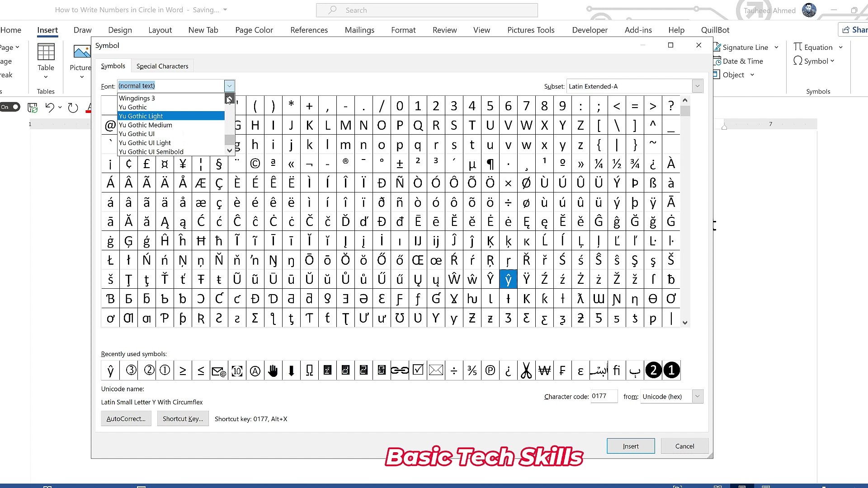This screenshot has width=868, height=488.
Task: Click the Shortcut Key button
Action: click(183, 419)
